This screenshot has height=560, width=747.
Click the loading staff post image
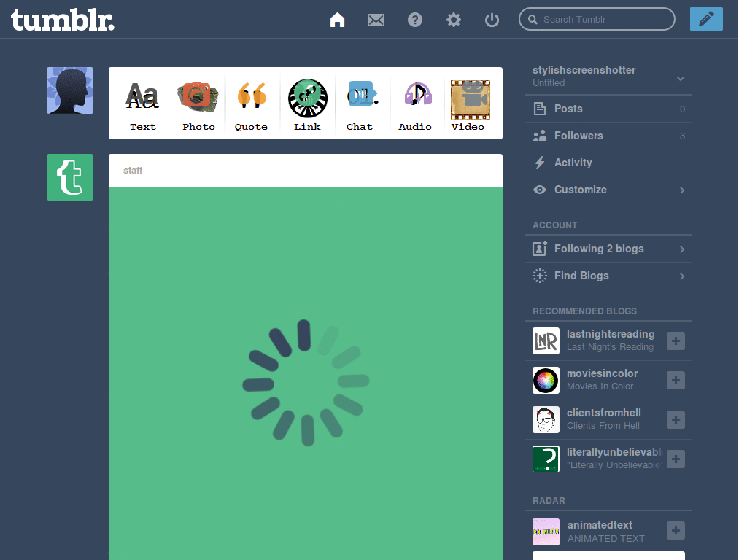[x=306, y=373]
